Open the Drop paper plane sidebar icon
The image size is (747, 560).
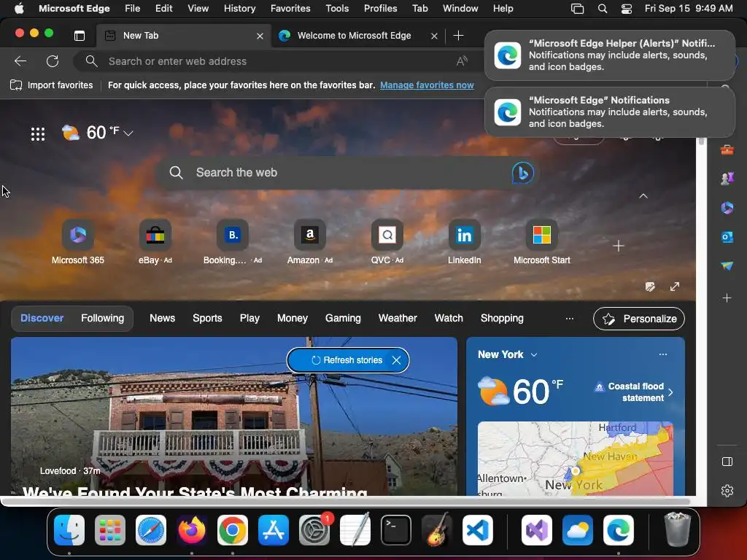[727, 265]
